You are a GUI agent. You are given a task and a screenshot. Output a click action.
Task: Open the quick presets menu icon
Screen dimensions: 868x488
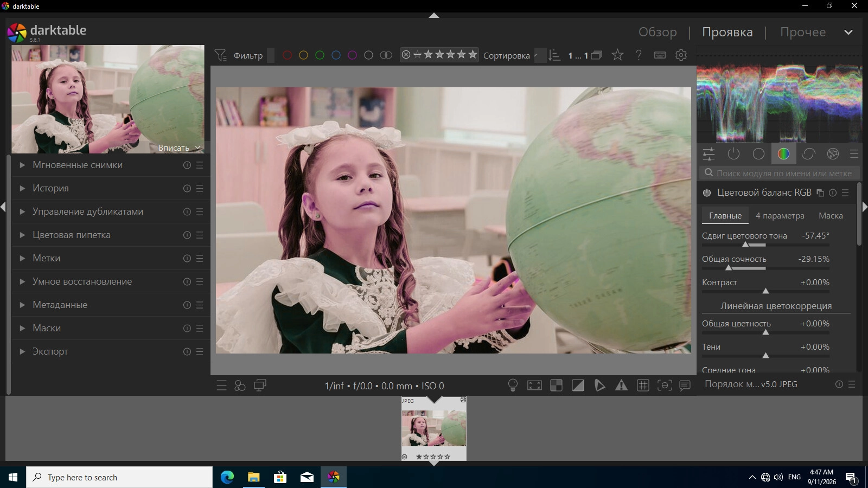pos(221,386)
